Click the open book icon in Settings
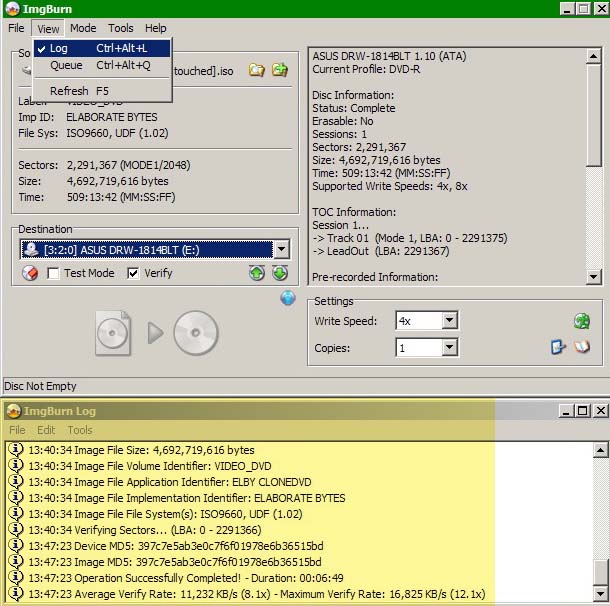This screenshot has height=606, width=610. 582,347
